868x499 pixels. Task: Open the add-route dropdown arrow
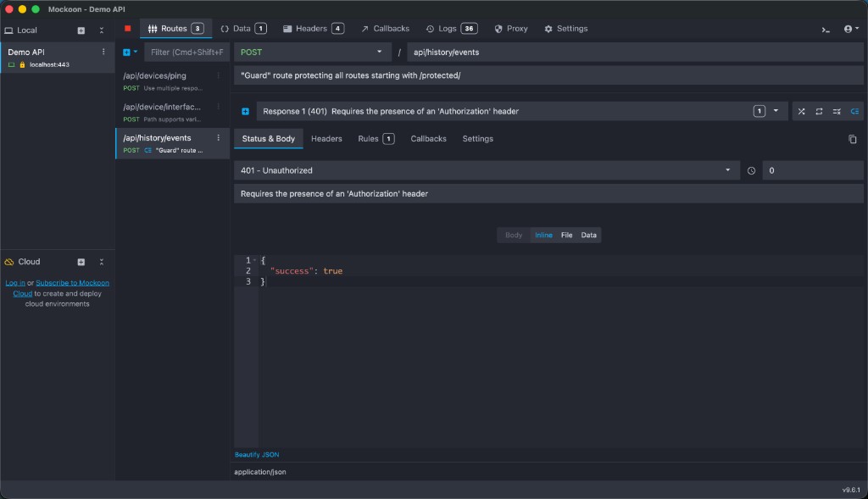coord(136,52)
